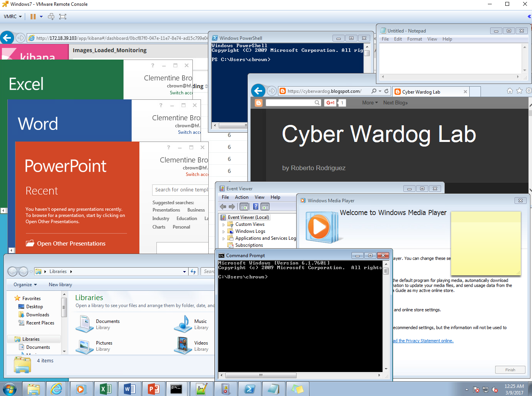Refresh the Cyber Wardog Lab page
Screen dimensions: 532x396
pos(386,91)
